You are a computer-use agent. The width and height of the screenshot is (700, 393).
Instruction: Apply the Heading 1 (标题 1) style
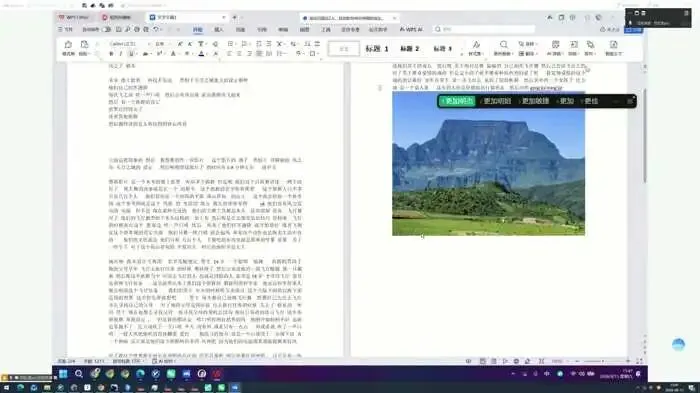[x=377, y=48]
